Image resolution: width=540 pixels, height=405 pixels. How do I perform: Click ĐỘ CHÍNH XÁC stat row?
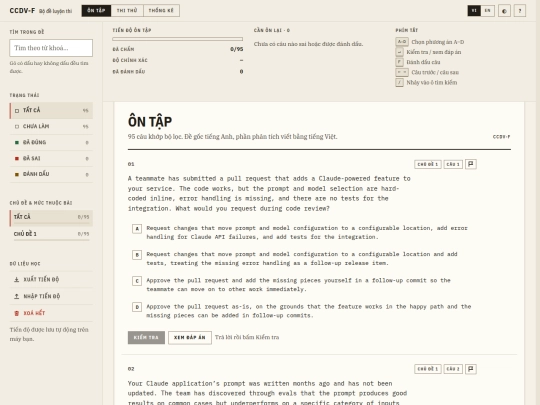[178, 60]
